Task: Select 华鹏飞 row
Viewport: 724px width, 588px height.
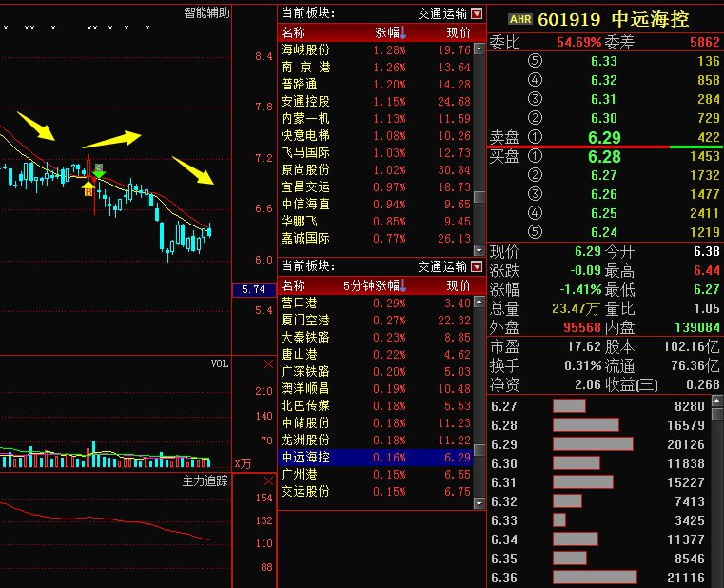Action: [x=376, y=221]
